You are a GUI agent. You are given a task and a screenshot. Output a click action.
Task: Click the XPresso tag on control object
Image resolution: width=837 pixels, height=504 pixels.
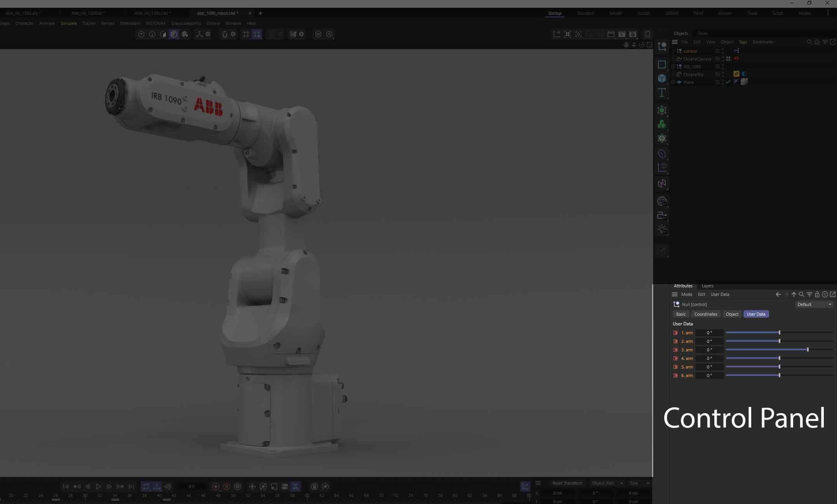pos(736,51)
